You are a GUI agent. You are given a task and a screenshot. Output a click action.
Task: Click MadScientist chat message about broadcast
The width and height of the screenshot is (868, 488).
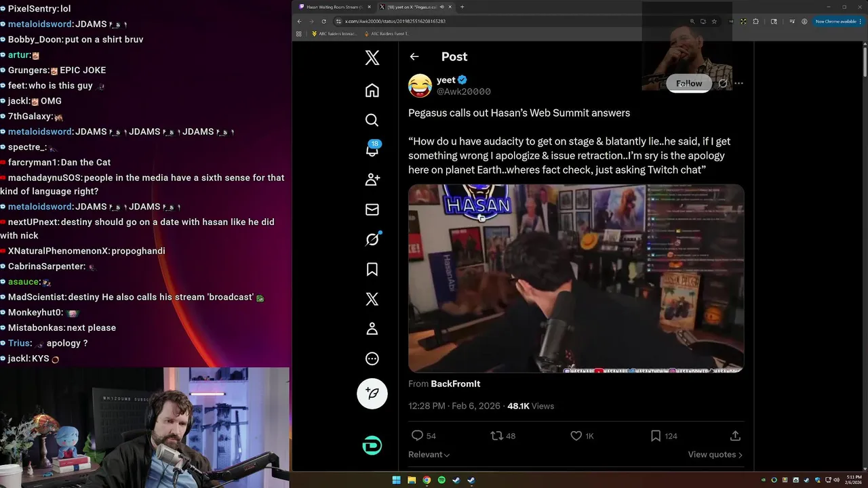132,297
